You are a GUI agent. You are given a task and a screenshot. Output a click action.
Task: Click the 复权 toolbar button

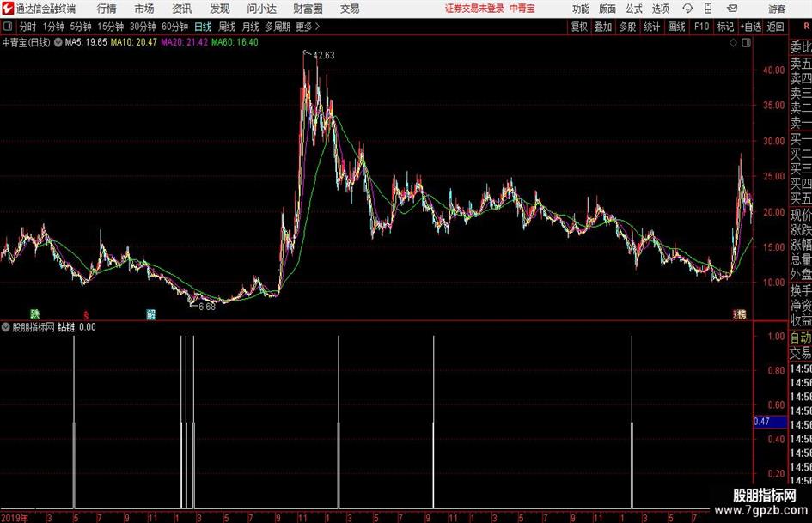pyautogui.click(x=579, y=27)
